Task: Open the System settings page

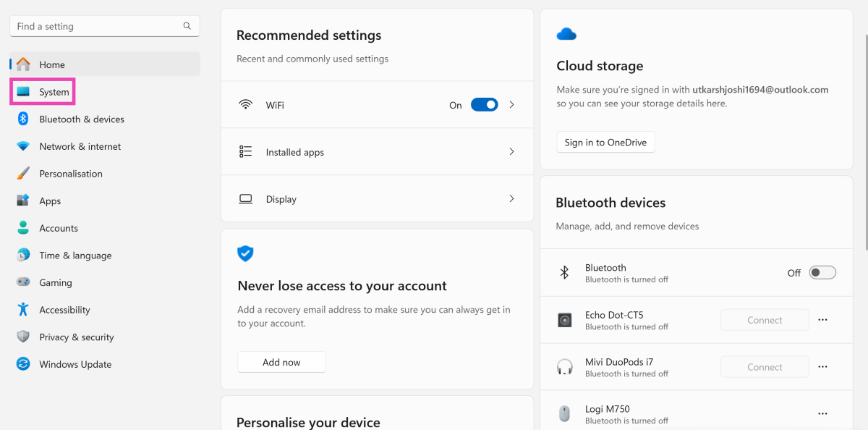Action: (54, 92)
